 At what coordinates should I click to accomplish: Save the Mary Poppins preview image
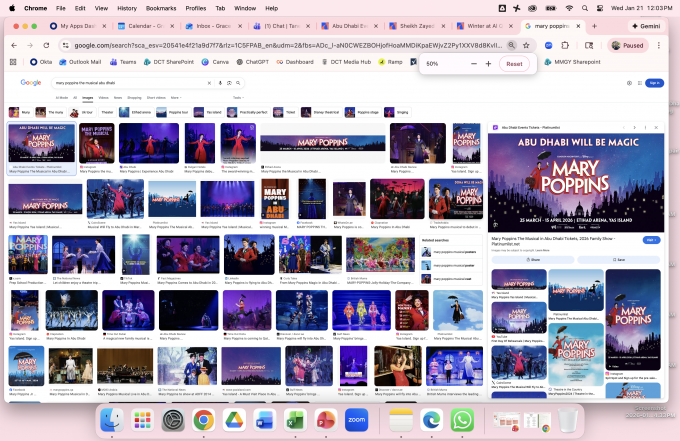point(617,259)
